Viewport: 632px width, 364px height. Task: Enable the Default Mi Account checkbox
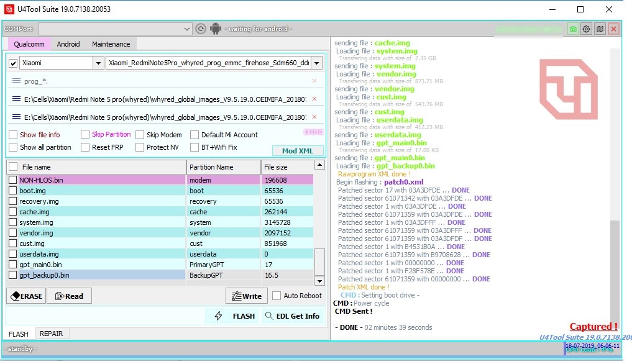pos(195,135)
